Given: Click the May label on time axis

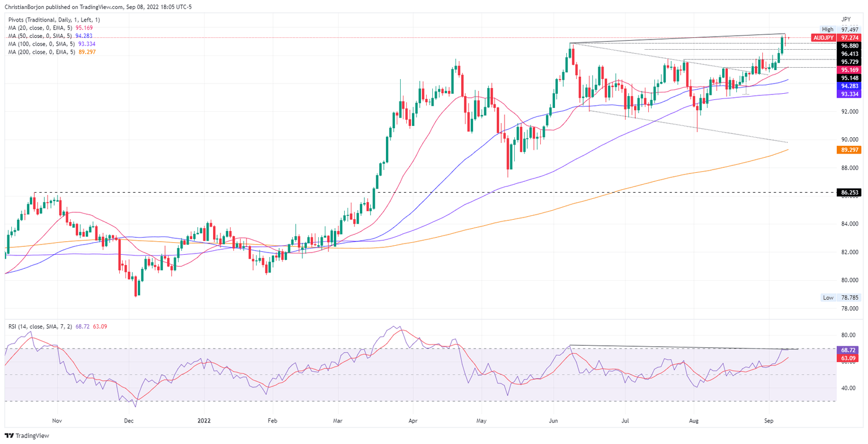Looking at the screenshot, I should click(x=481, y=421).
